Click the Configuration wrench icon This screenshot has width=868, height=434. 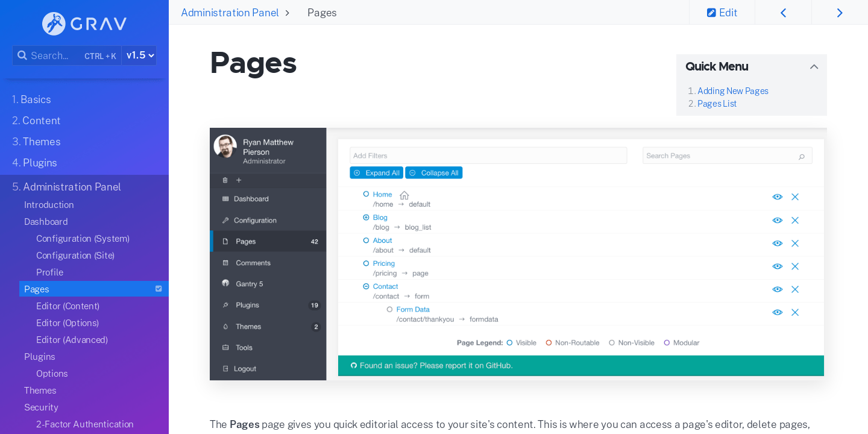[225, 220]
